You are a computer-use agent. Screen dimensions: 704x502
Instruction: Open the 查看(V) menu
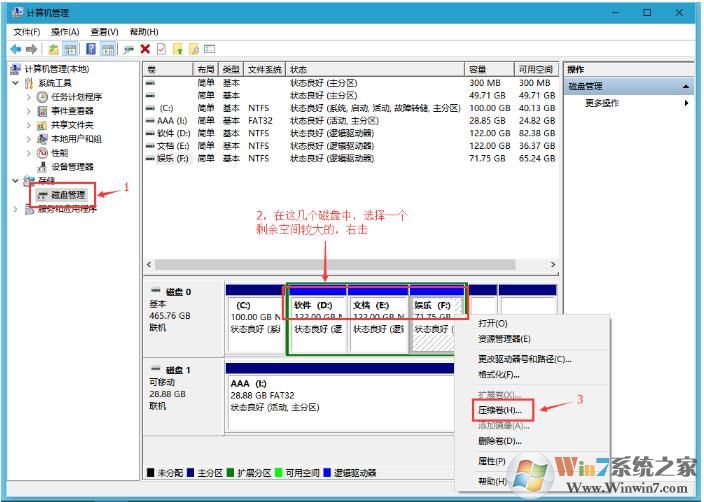(104, 32)
